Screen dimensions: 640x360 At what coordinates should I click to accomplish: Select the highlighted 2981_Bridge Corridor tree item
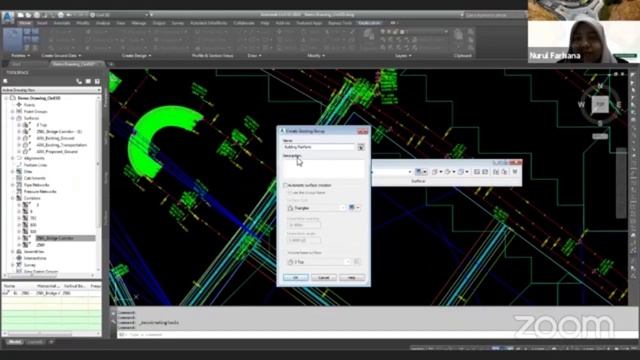click(x=65, y=238)
